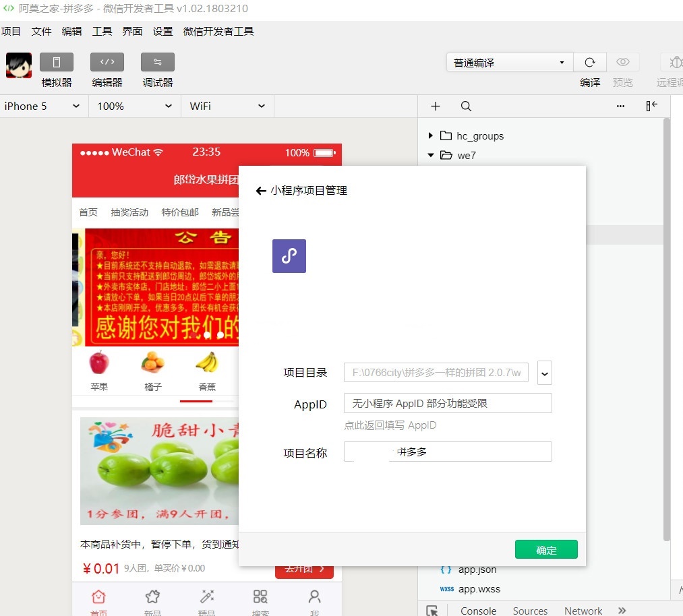Viewport: 683px width, 616px height.
Task: Click the back arrow in 小程序项目管理 dialog
Action: click(260, 191)
